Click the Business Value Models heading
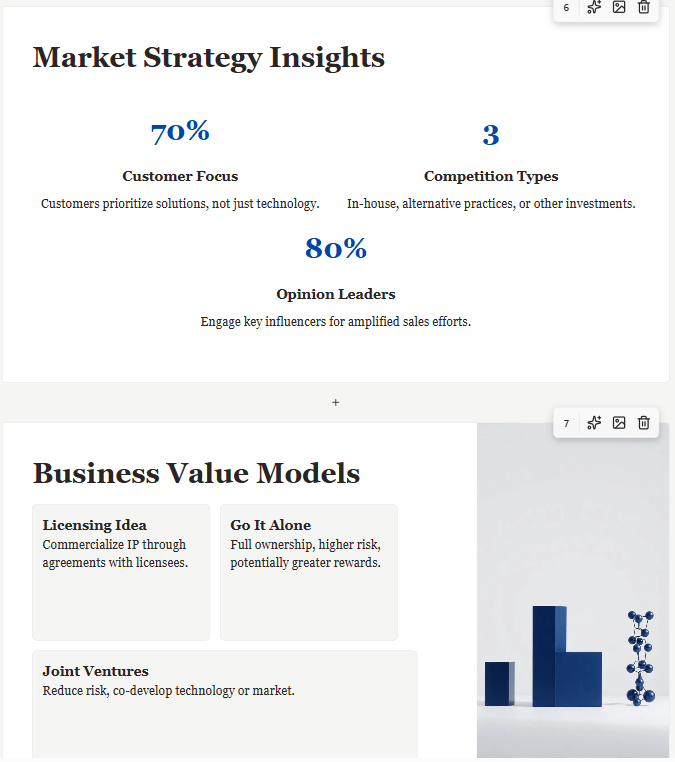This screenshot has width=675, height=762. 196,473
